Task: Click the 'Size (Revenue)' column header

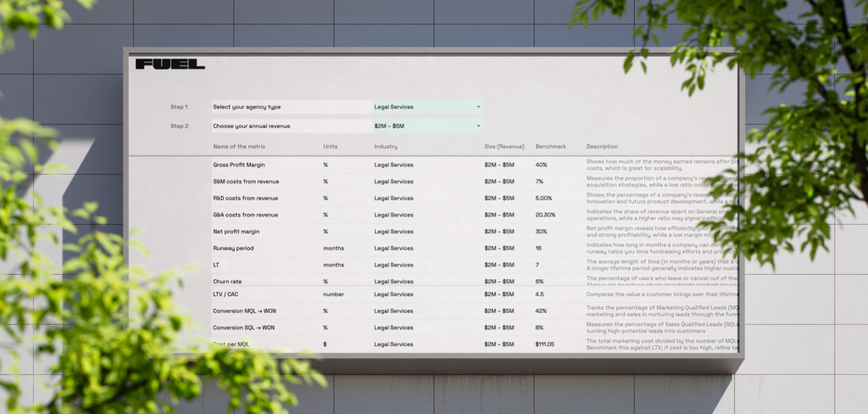Action: (504, 147)
